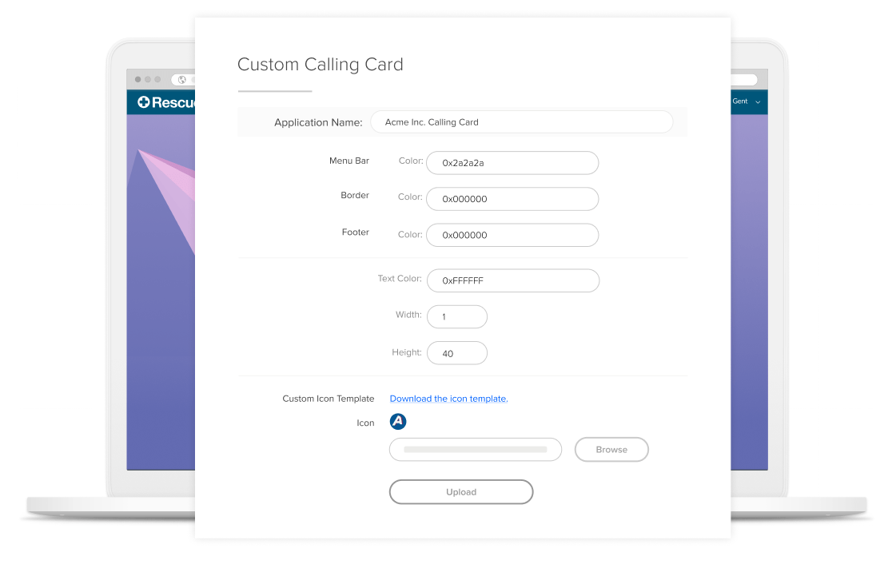Click the Footer color input

click(512, 235)
